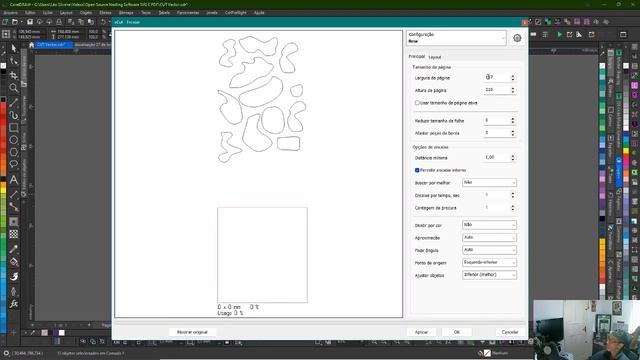Adjust Afastar peças da borda stepper arrows
The width and height of the screenshot is (640, 360).
coord(513,133)
